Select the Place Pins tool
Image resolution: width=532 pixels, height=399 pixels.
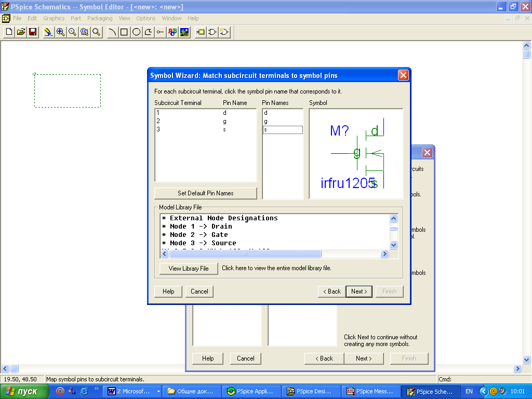[x=160, y=32]
